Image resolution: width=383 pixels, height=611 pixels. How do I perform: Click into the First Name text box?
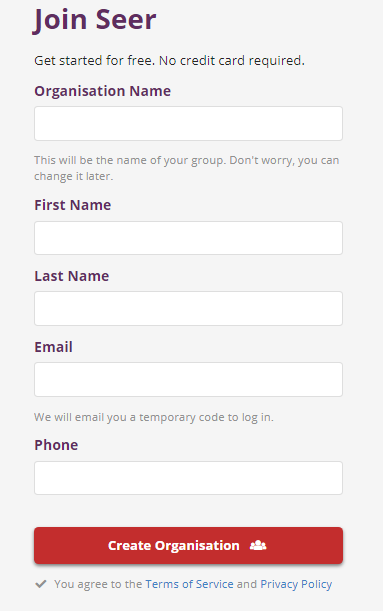coord(188,238)
